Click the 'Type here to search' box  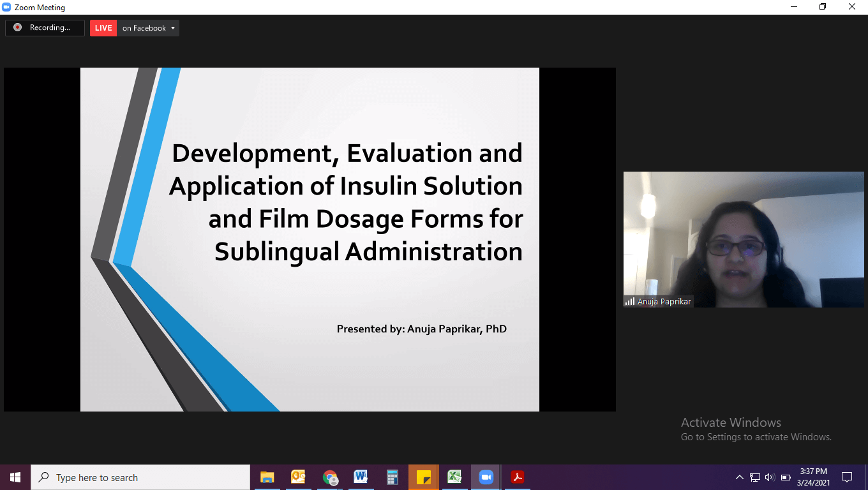click(140, 477)
